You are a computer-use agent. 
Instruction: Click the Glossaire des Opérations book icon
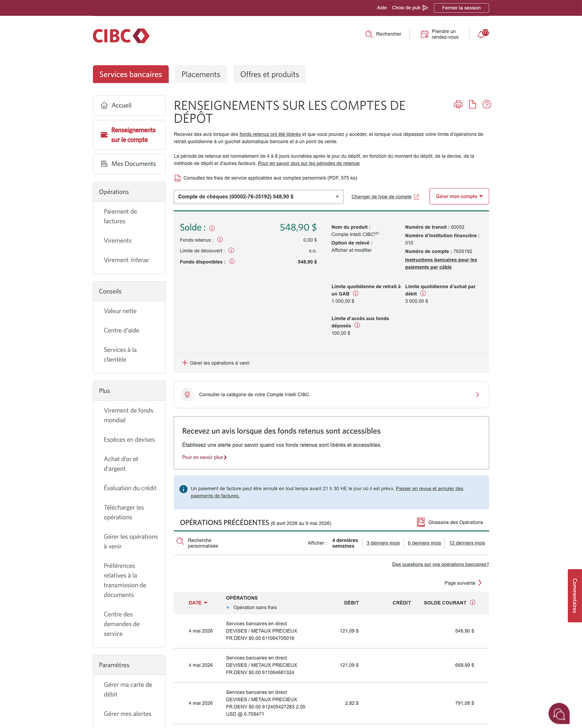(x=421, y=522)
